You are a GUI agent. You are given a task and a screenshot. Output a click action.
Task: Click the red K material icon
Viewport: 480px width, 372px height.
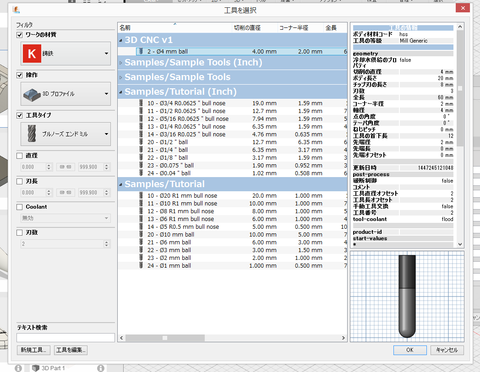click(32, 53)
